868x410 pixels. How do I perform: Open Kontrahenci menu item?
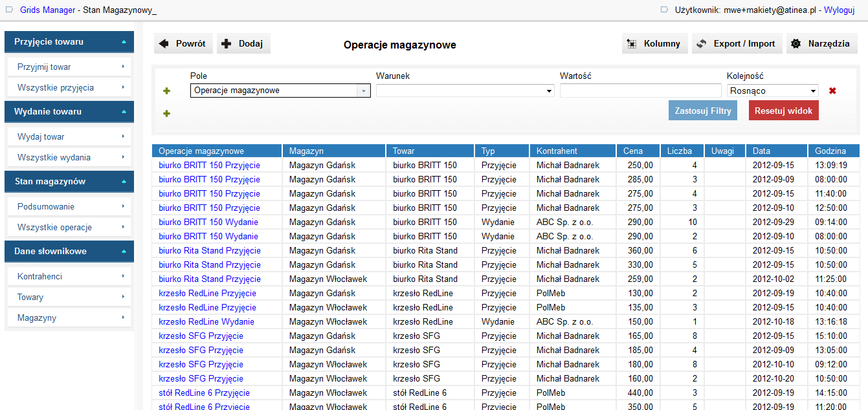70,276
